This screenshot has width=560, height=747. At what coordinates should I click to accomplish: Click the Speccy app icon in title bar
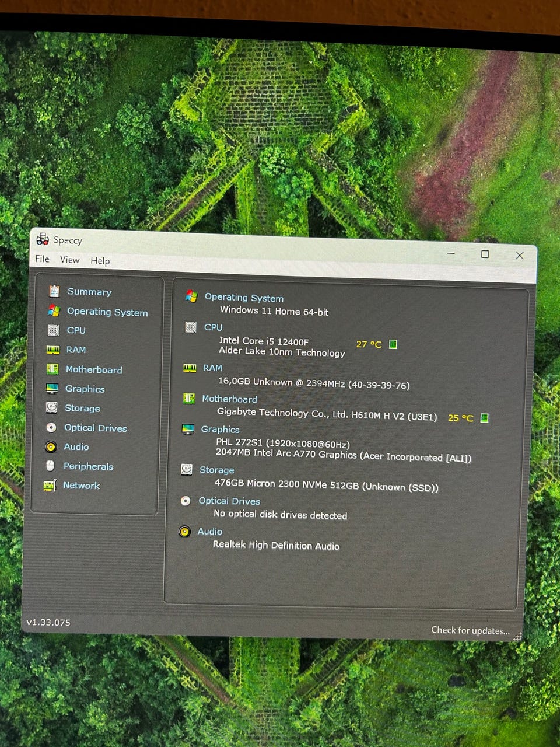[x=43, y=239]
